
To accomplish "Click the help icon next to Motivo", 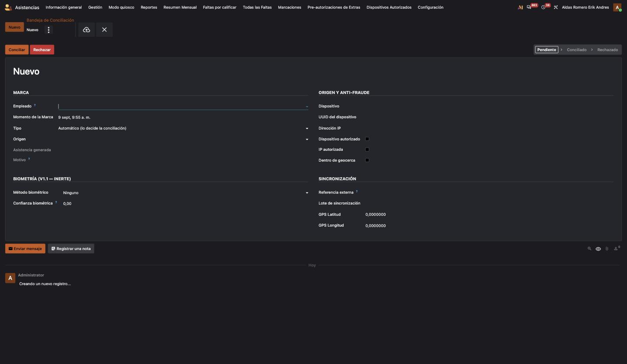I will [x=29, y=159].
